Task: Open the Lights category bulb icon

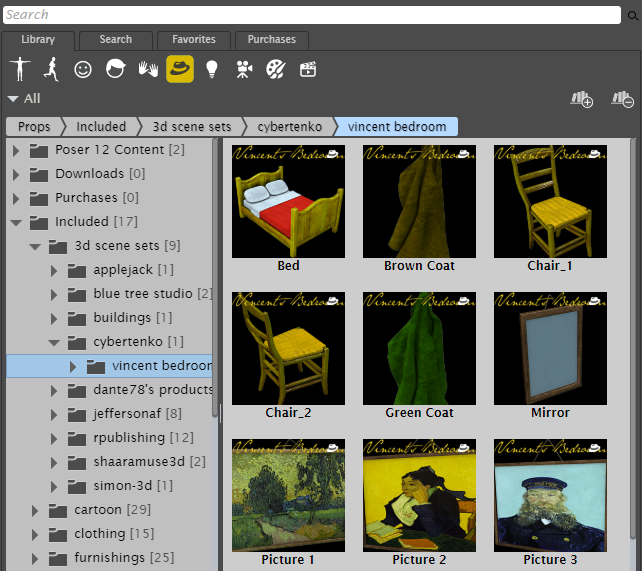Action: [211, 69]
